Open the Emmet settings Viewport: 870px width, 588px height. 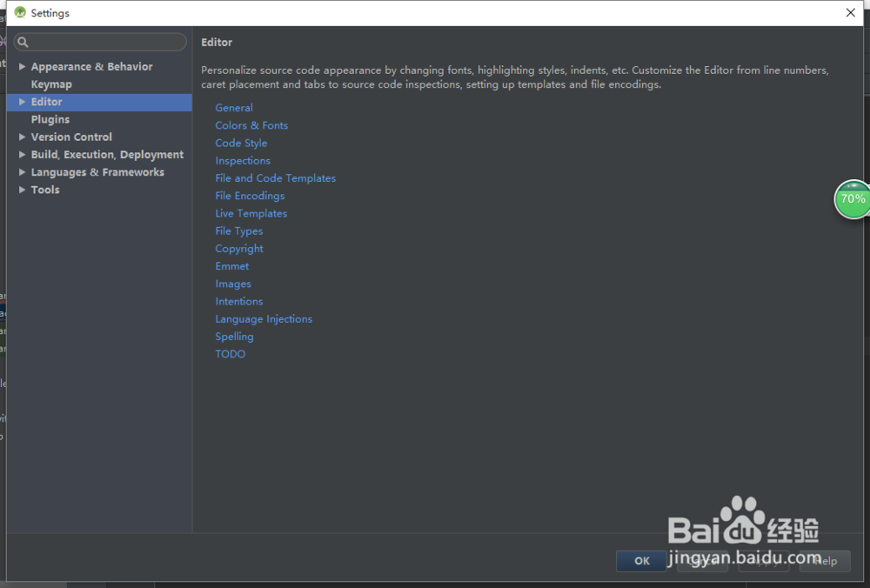coord(231,265)
